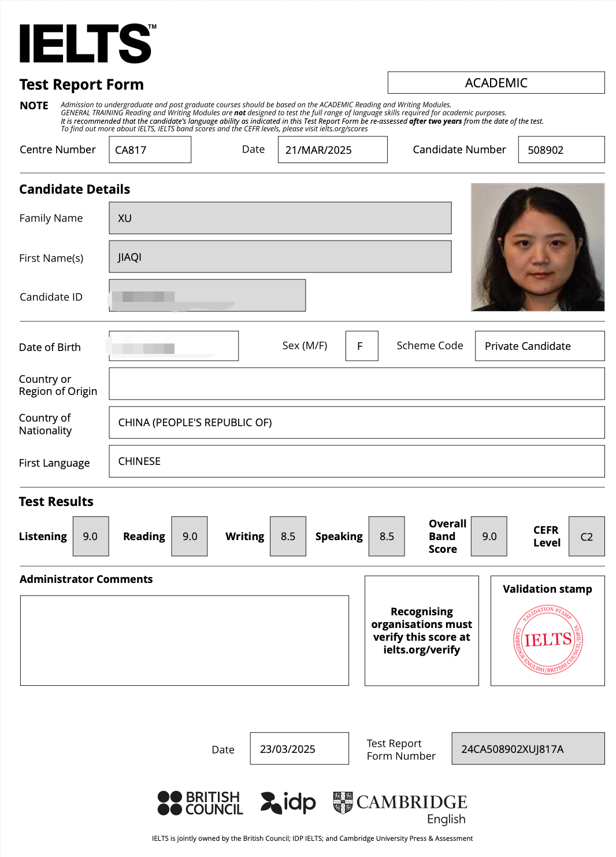Click the Administrator Comments box
The width and height of the screenshot is (616, 857).
coord(185,641)
